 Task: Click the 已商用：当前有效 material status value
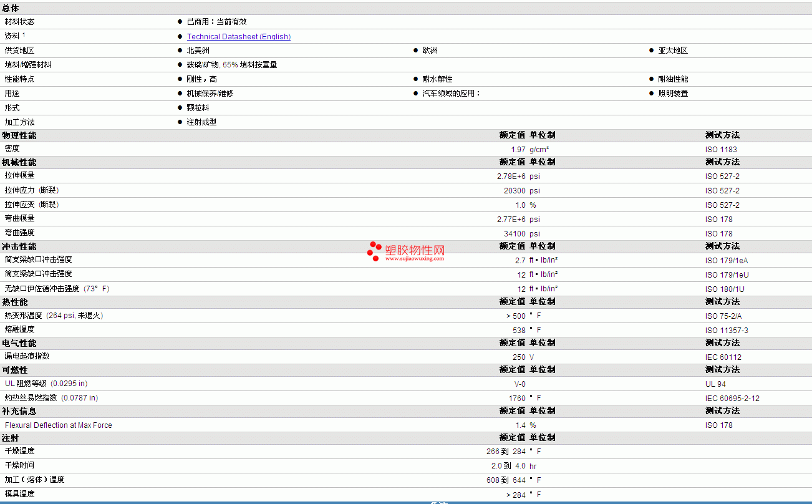[x=216, y=22]
